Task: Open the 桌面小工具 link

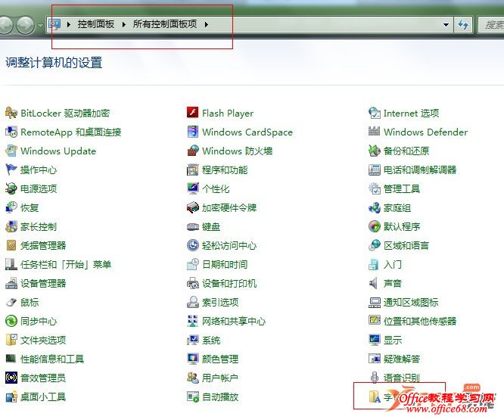Action: [43, 397]
